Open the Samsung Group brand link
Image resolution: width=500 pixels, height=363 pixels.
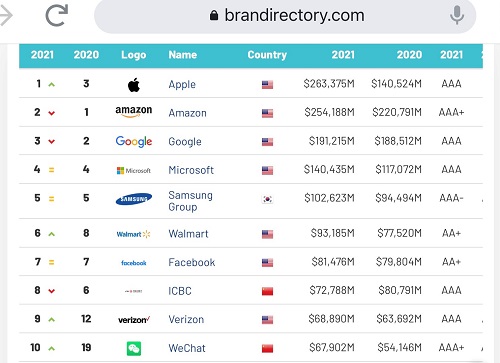click(190, 201)
